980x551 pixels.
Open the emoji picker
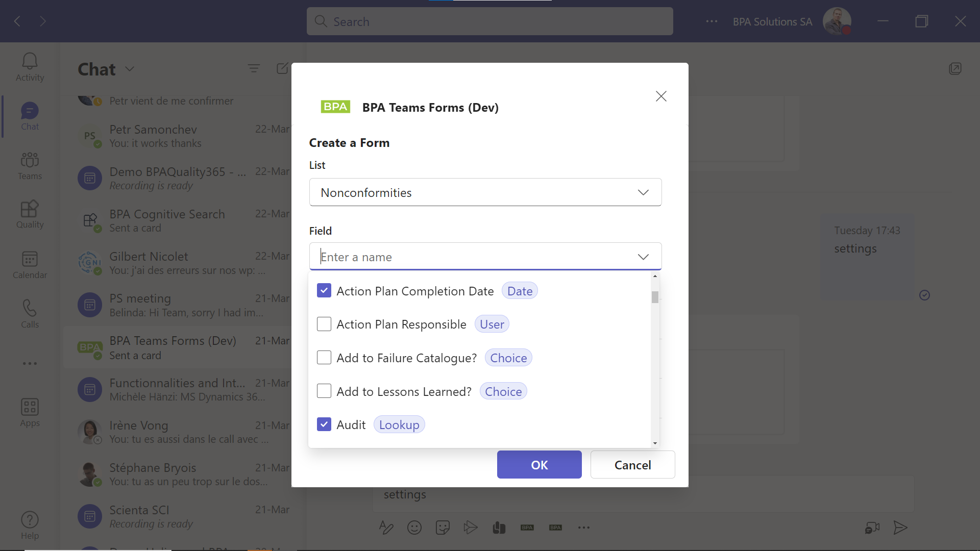pos(414,528)
